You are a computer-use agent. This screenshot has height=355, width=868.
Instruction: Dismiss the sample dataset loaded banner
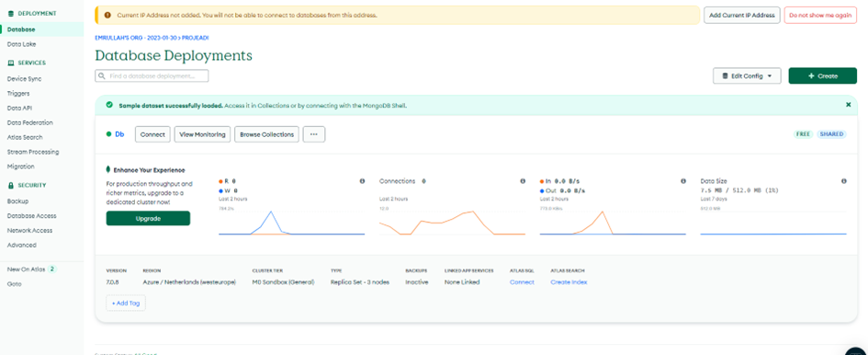tap(848, 104)
